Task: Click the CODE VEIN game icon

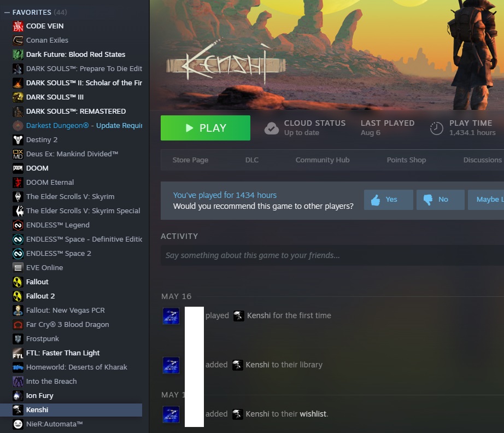Action: [18, 26]
